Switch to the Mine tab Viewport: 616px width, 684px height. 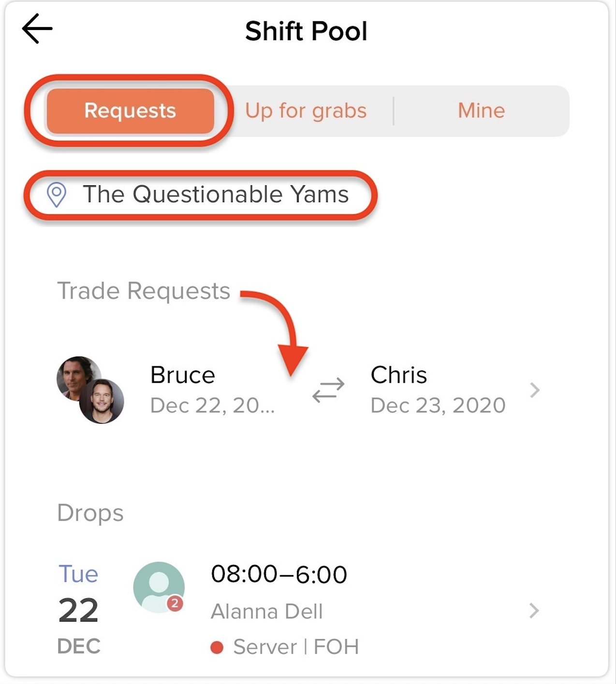481,111
